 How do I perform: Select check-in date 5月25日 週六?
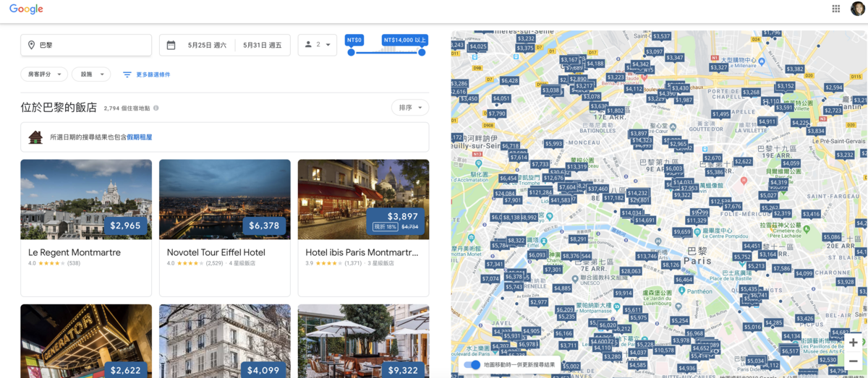207,45
